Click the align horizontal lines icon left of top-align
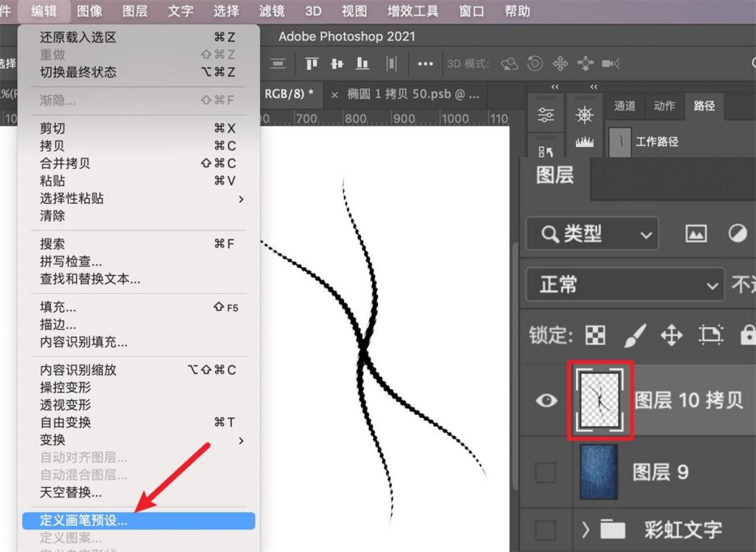This screenshot has width=756, height=552. 278,63
